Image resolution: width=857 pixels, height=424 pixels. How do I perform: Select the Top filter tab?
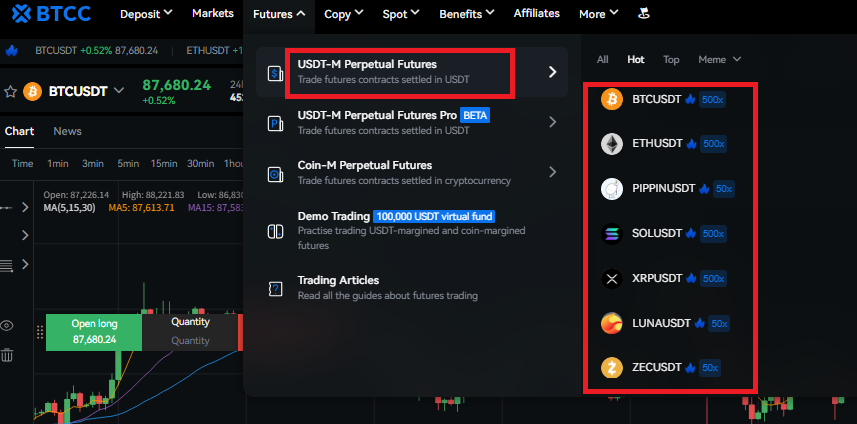671,60
